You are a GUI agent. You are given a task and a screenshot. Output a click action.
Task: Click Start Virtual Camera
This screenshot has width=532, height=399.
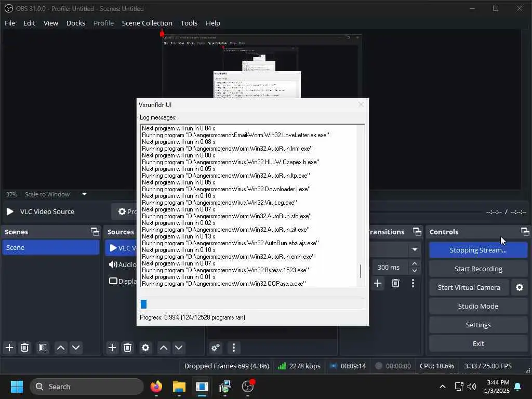pos(469,287)
